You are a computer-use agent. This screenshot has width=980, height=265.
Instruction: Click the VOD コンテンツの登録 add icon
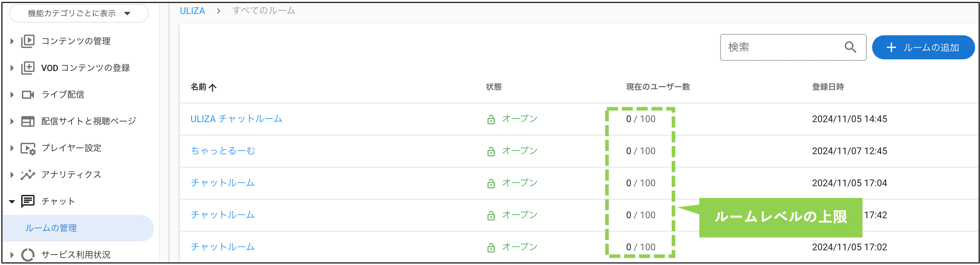click(x=27, y=68)
